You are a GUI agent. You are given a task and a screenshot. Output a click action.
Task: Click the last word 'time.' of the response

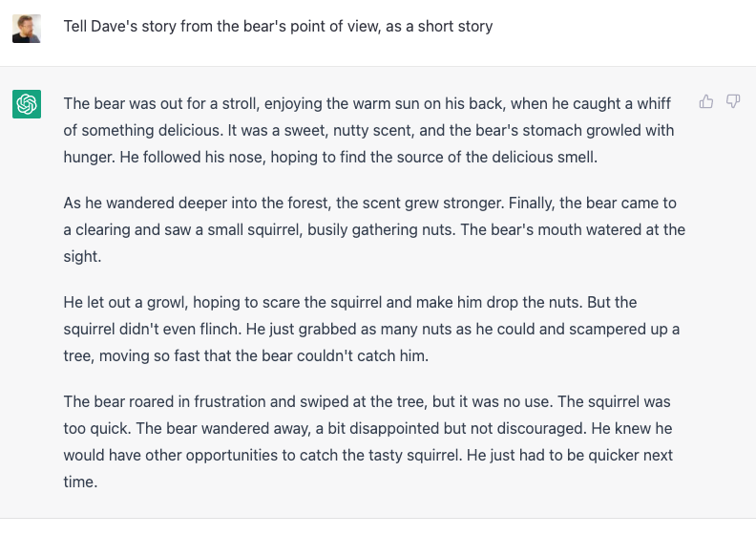point(80,482)
